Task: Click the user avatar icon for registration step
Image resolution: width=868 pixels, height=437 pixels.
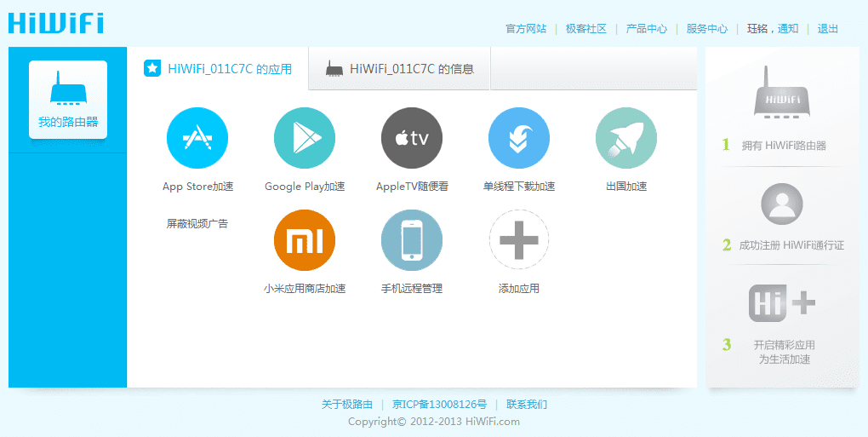Action: [x=782, y=204]
